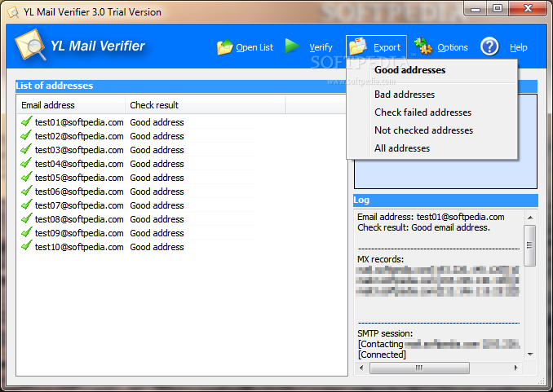Sort by the Check result column header
The image size is (553, 392).
coord(206,105)
